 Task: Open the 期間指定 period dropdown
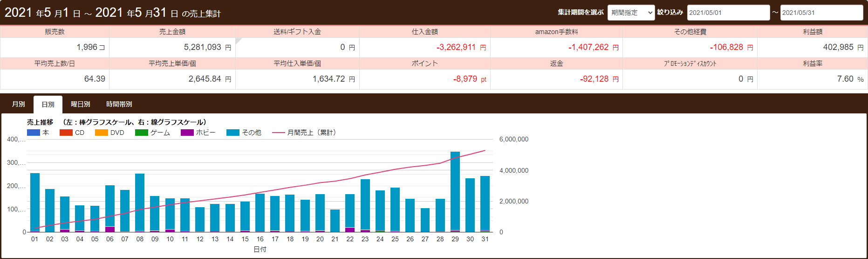pyautogui.click(x=631, y=13)
